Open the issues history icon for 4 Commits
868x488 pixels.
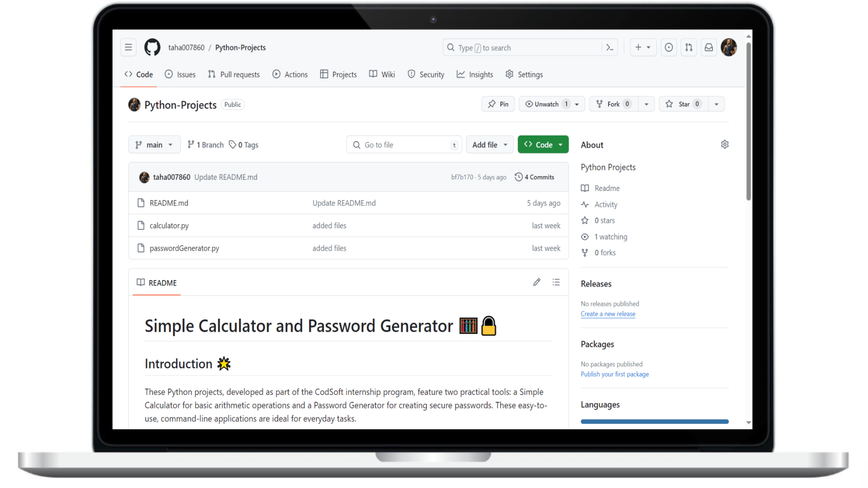tap(518, 177)
